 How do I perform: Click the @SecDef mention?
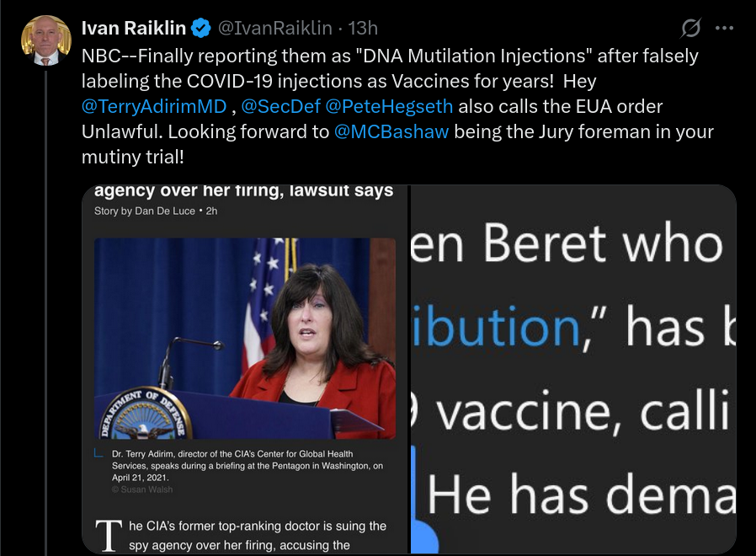[280, 106]
